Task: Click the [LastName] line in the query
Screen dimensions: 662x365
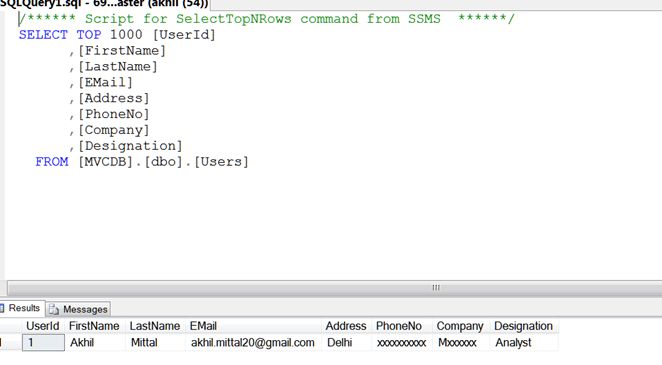Action: tap(113, 67)
